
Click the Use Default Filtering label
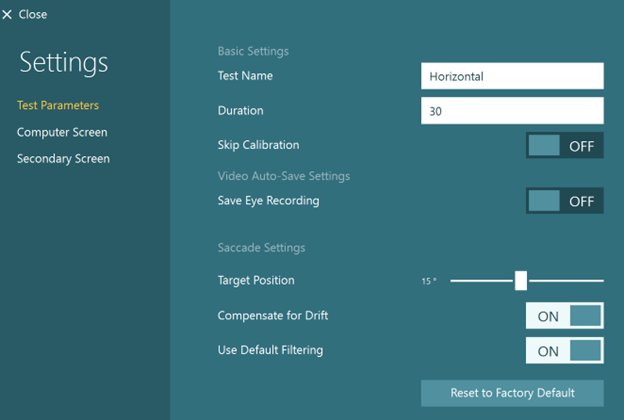270,350
